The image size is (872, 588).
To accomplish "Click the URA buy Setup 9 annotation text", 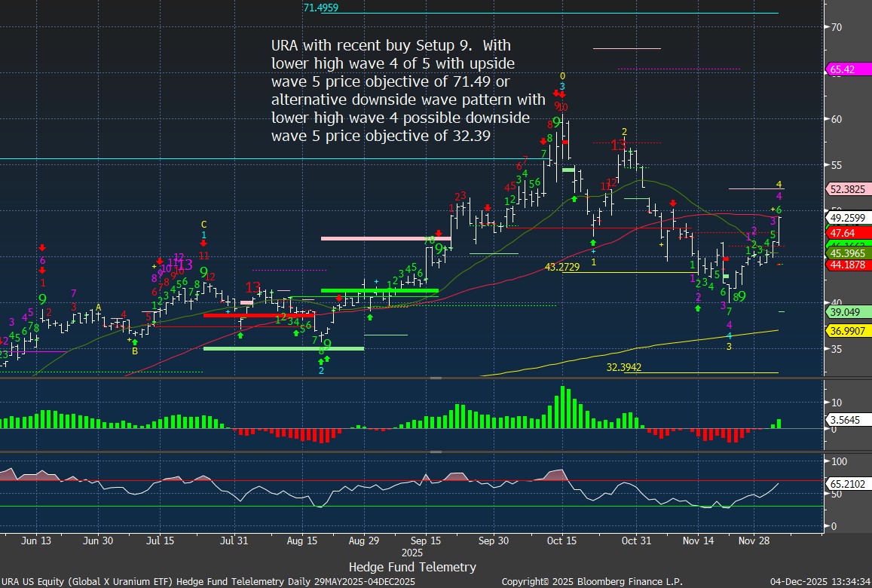I will pos(404,90).
